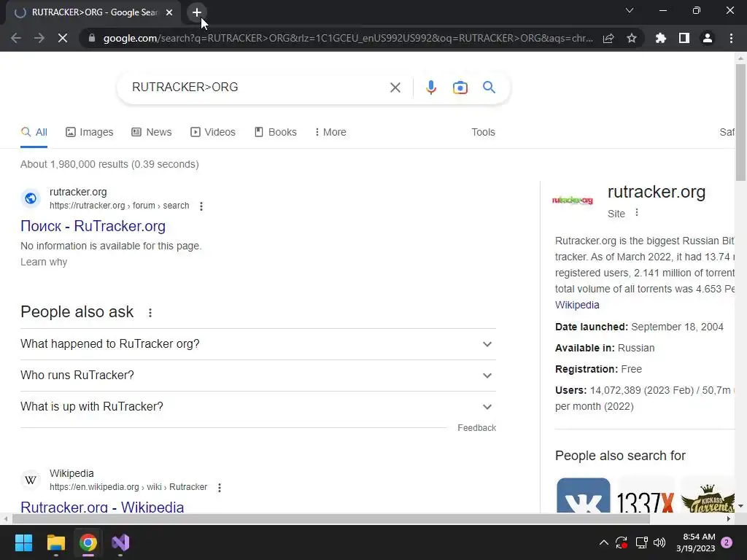This screenshot has height=560, width=747.
Task: Select the All results tab
Action: (x=34, y=133)
